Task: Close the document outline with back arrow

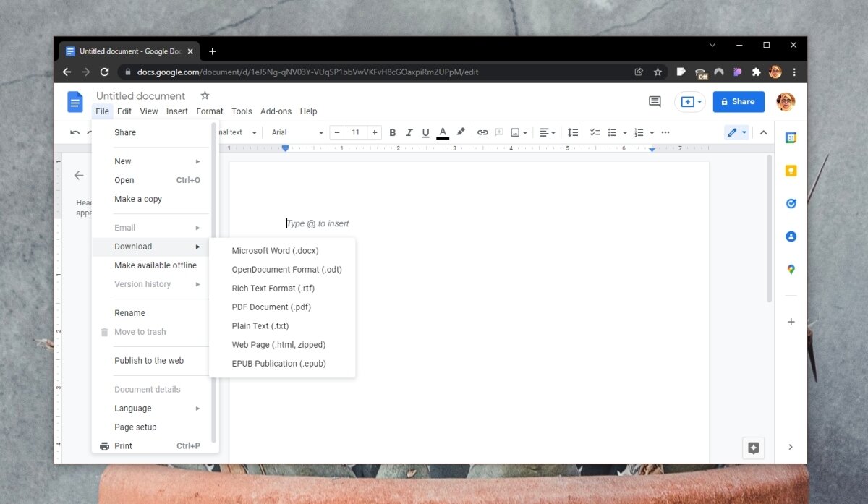Action: tap(79, 175)
